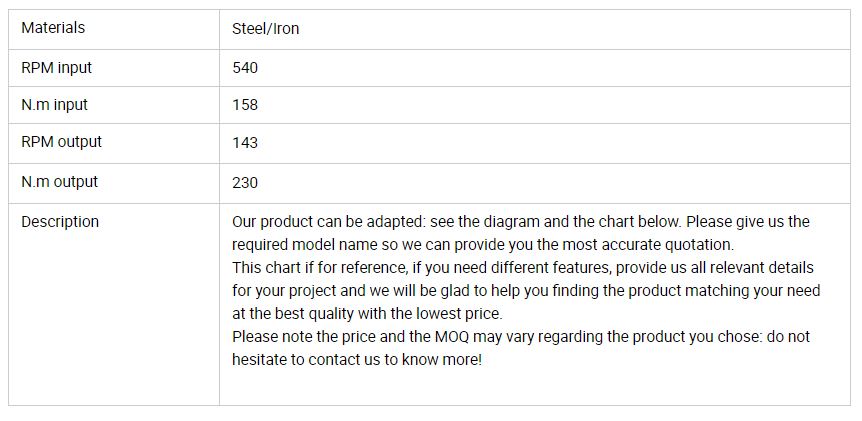Select the Steel/Iron value
862x421 pixels.
[265, 29]
